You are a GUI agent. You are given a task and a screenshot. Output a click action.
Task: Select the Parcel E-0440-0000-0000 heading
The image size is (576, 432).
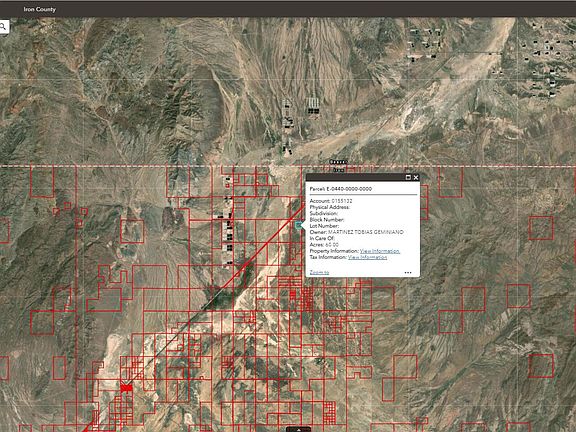pyautogui.click(x=341, y=189)
